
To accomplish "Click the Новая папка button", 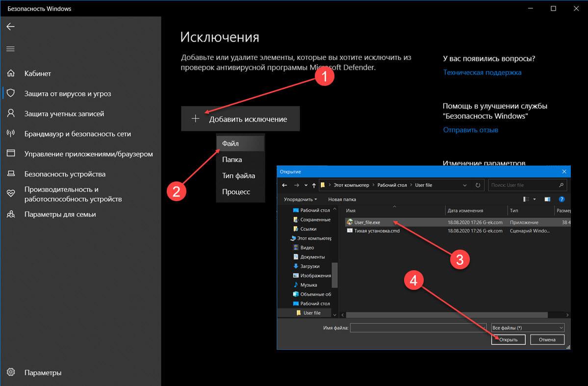I will (342, 199).
